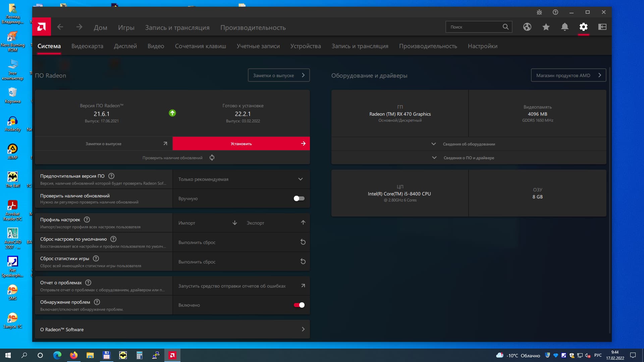Go forward with the right arrow
The height and width of the screenshot is (362, 644).
coord(79,27)
